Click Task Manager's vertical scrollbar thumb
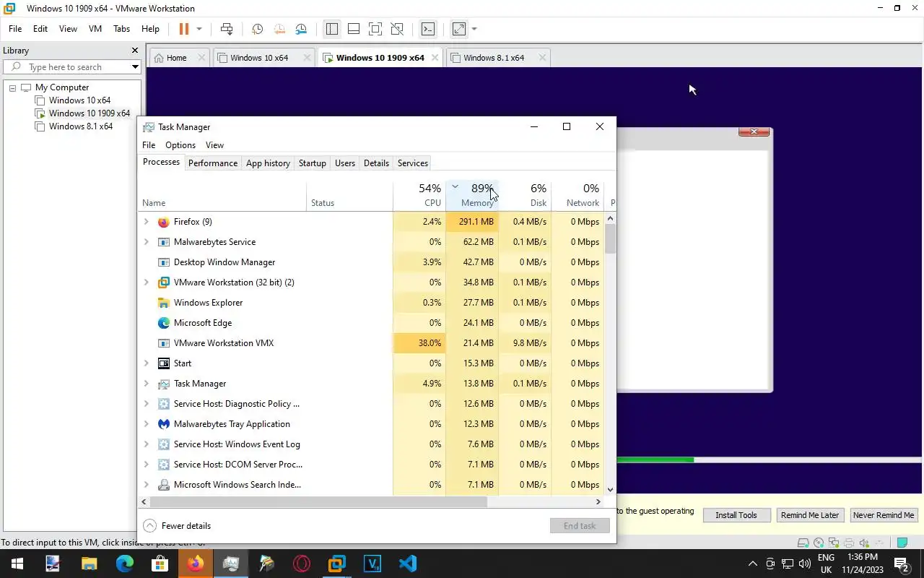924x578 pixels. click(x=611, y=239)
